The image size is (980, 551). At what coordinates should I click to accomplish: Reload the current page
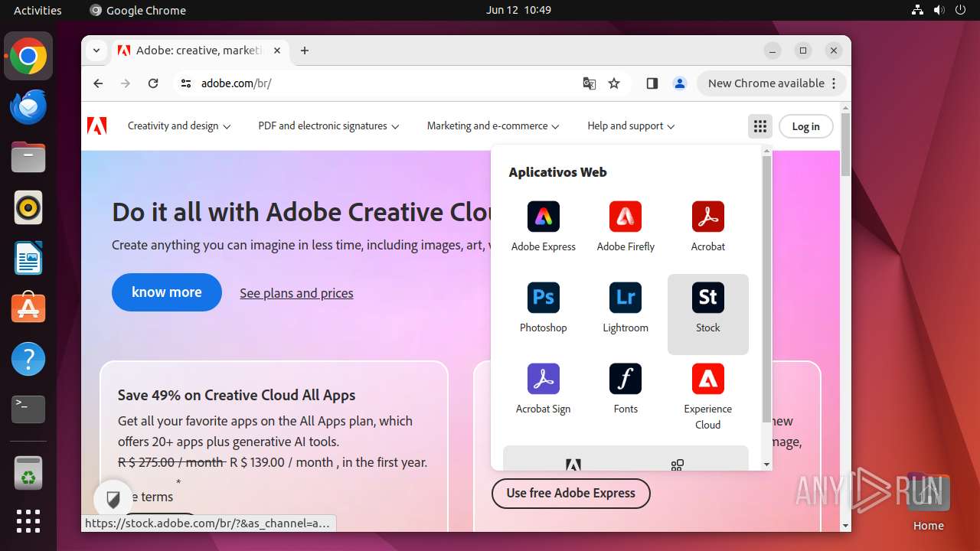tap(153, 83)
